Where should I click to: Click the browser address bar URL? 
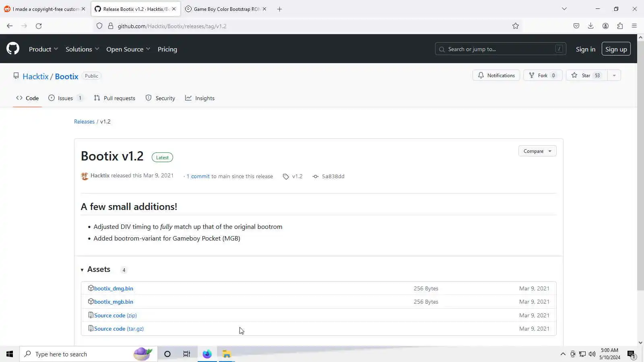[172, 26]
